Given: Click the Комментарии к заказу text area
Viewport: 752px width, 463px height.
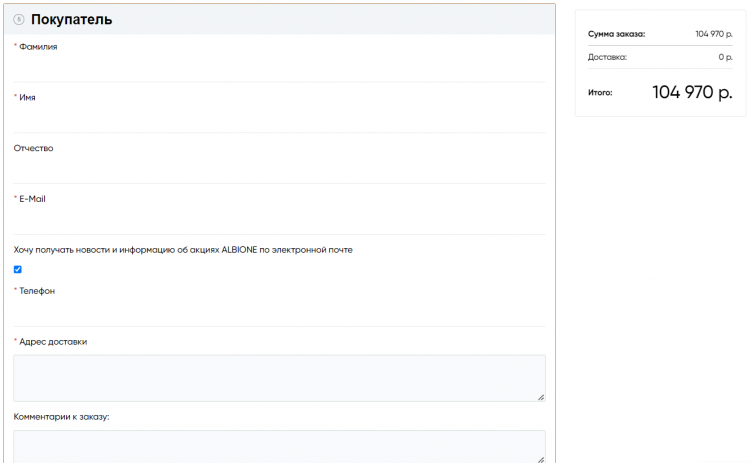Looking at the screenshot, I should pyautogui.click(x=279, y=446).
